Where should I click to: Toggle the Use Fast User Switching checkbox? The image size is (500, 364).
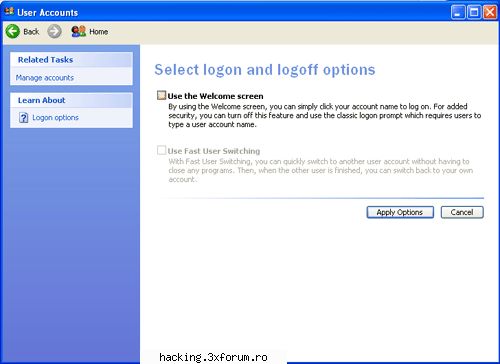coord(161,150)
